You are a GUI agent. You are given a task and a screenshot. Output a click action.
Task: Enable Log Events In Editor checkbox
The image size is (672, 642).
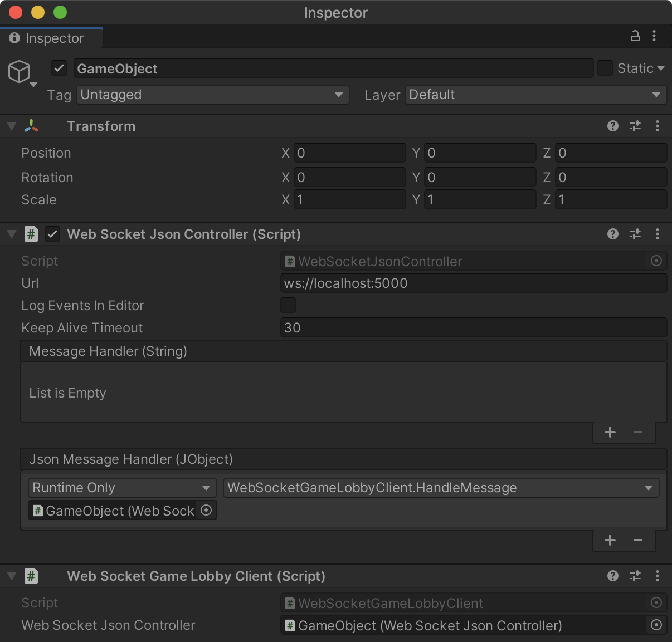point(288,305)
